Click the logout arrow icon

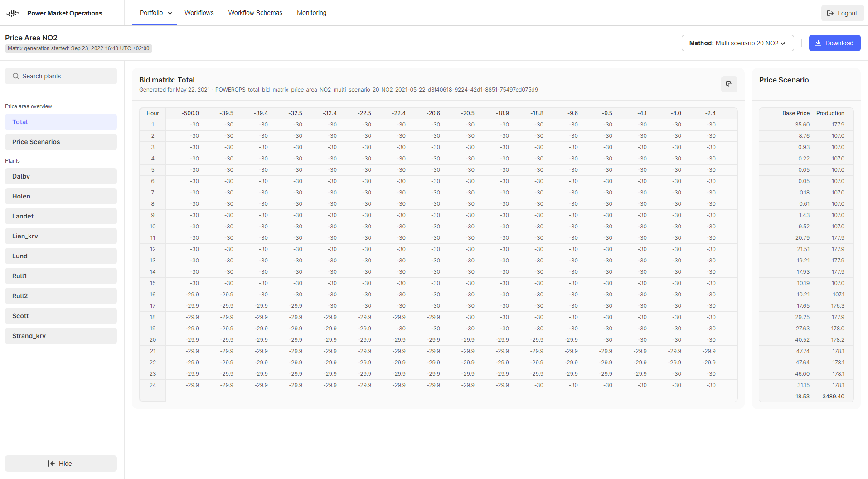tap(830, 13)
